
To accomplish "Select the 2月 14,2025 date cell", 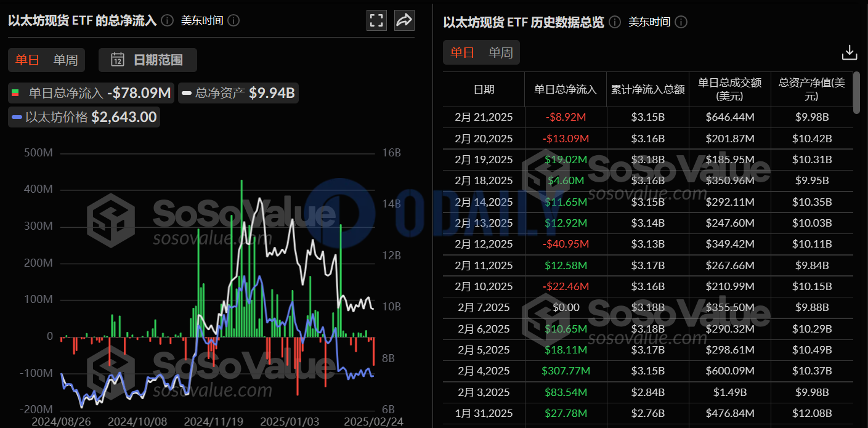I will pos(484,201).
